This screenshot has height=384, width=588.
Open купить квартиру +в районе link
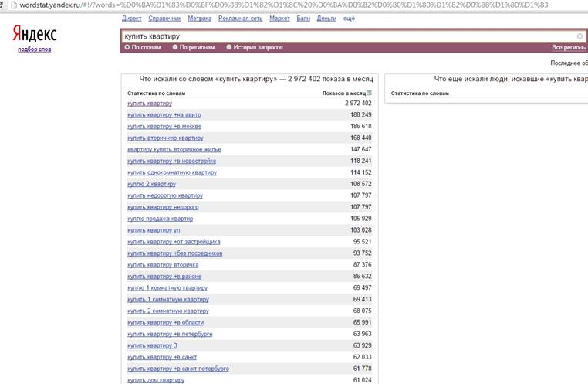[164, 277]
